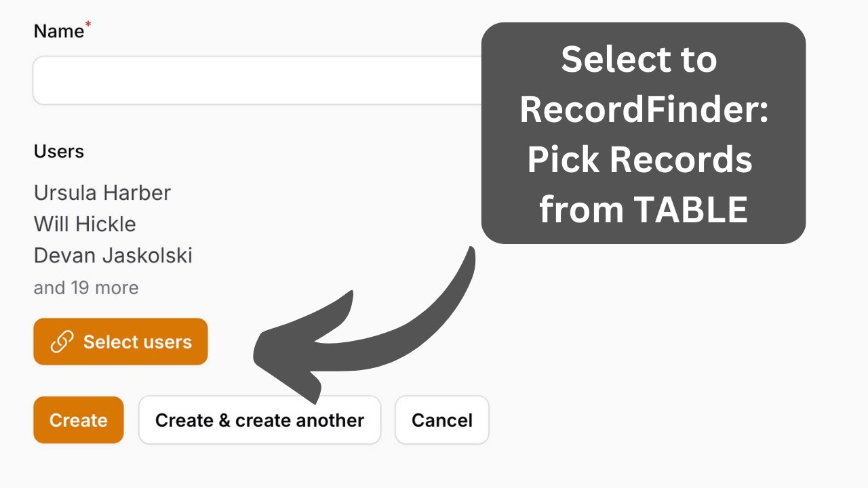Click the Name field label
Viewport: 868px width, 488px height.
(58, 31)
